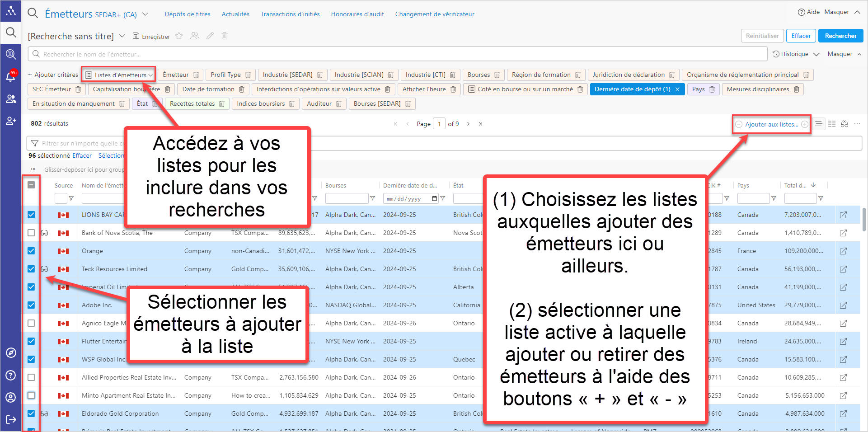Check the Bank of Nova Scotia row checkbox

click(x=31, y=233)
